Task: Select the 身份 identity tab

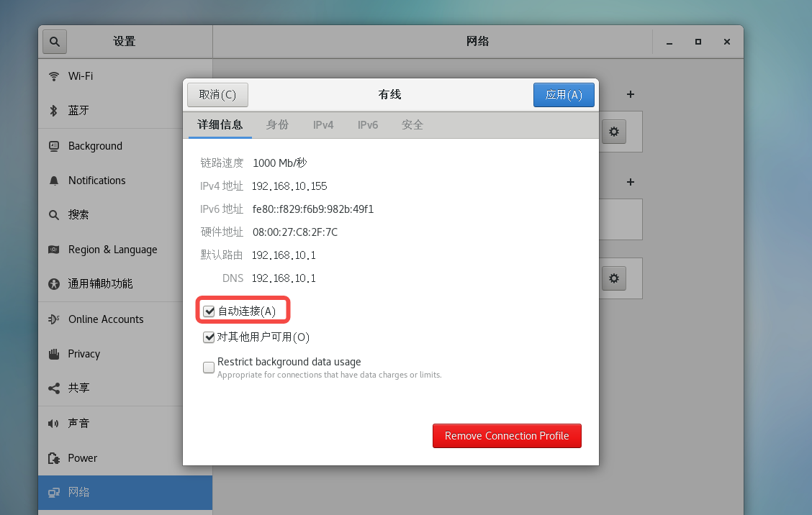Action: 277,124
